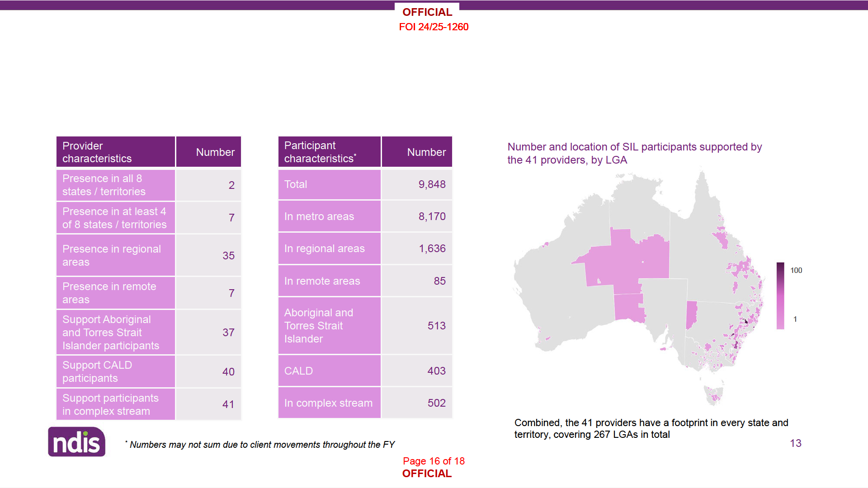Click the map title about SIL participants
Image resolution: width=868 pixels, height=488 pixels.
634,153
